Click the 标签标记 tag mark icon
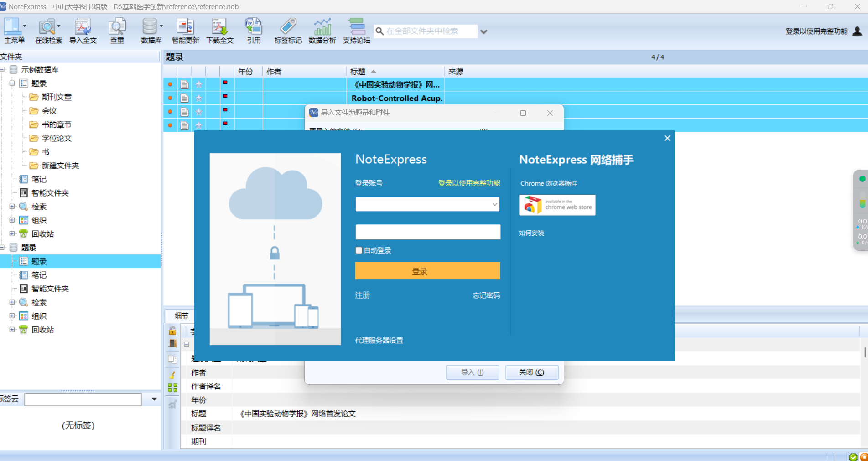This screenshot has width=868, height=461. tap(288, 26)
